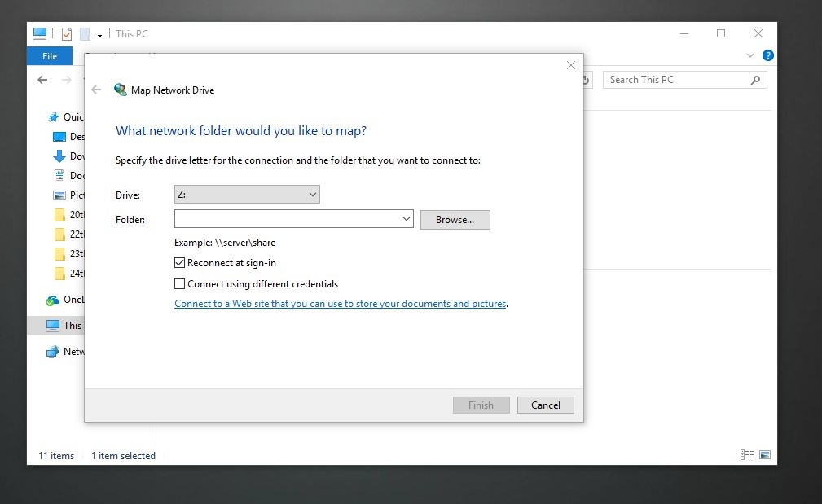This screenshot has width=822, height=504.
Task: Open the Connect to a Web site link
Action: pos(341,304)
